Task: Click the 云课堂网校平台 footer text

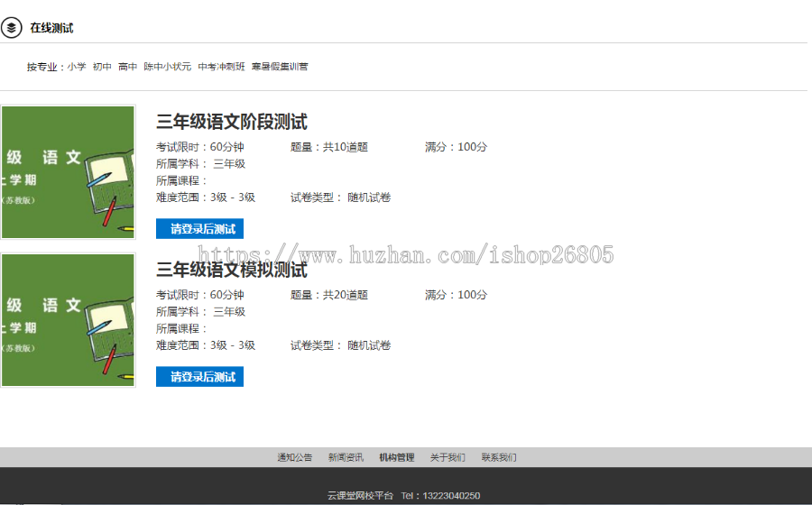Action: click(360, 495)
